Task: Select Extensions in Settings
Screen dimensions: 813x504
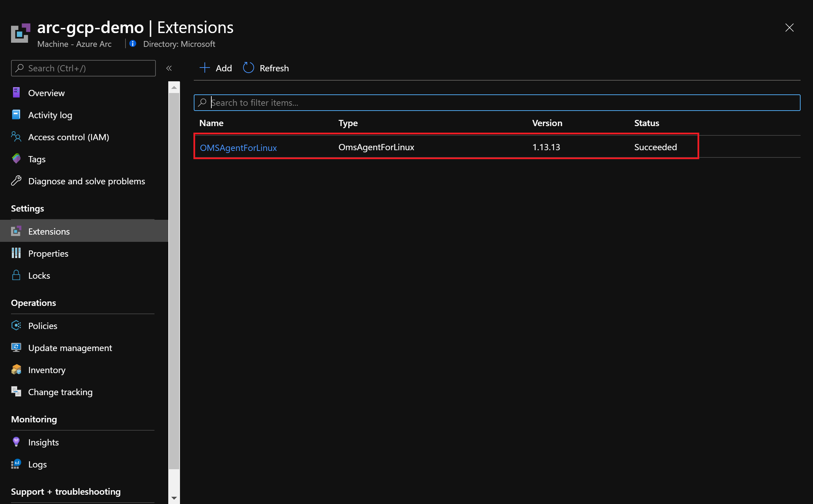Action: (84, 231)
